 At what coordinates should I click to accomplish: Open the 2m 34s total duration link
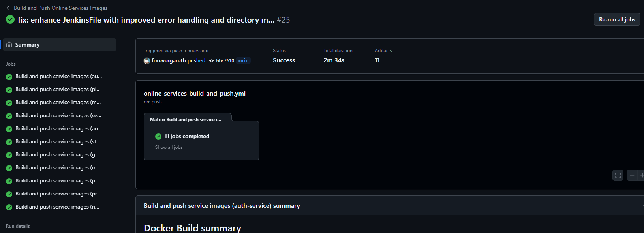(334, 60)
